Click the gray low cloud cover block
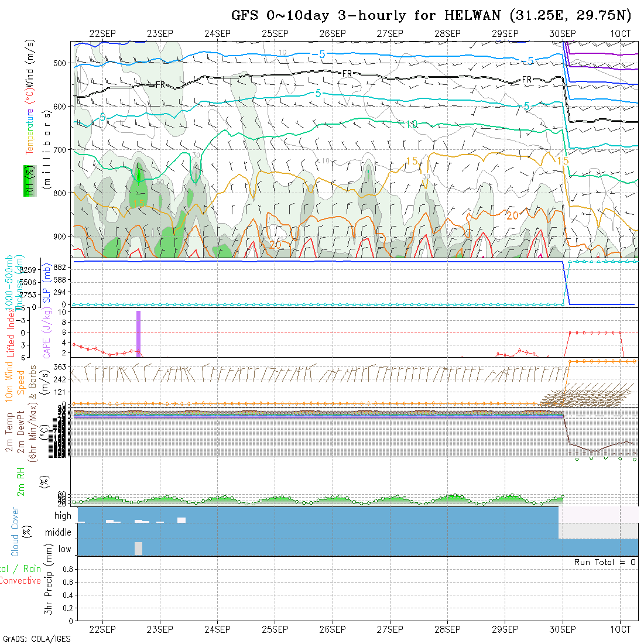The height and width of the screenshot is (644, 644). tap(138, 549)
